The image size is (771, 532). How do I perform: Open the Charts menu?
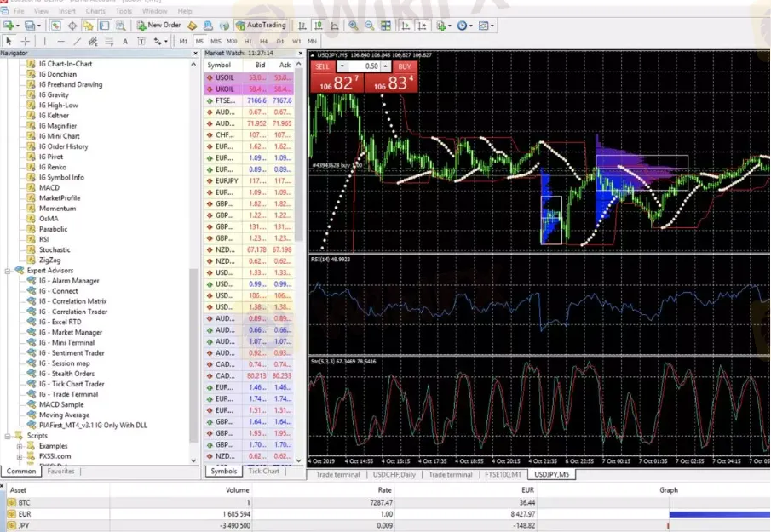[95, 11]
